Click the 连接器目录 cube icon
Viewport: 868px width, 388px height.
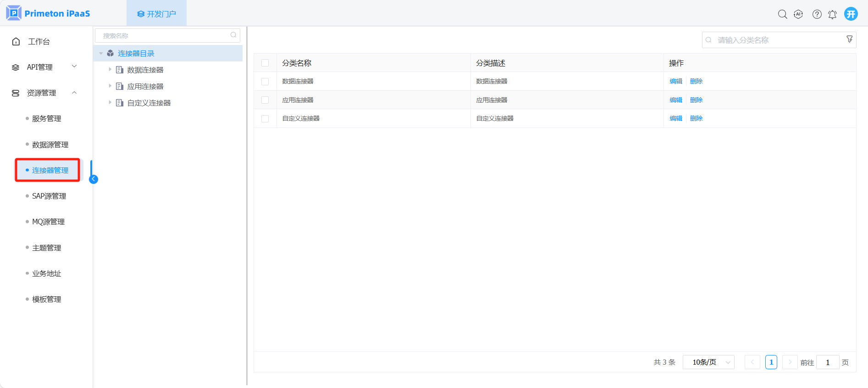pyautogui.click(x=111, y=53)
